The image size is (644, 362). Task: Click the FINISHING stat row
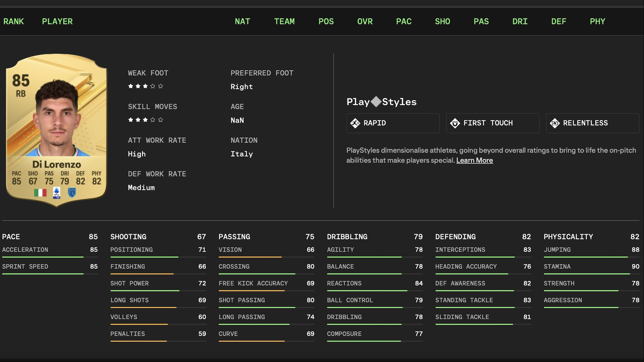coord(158,268)
